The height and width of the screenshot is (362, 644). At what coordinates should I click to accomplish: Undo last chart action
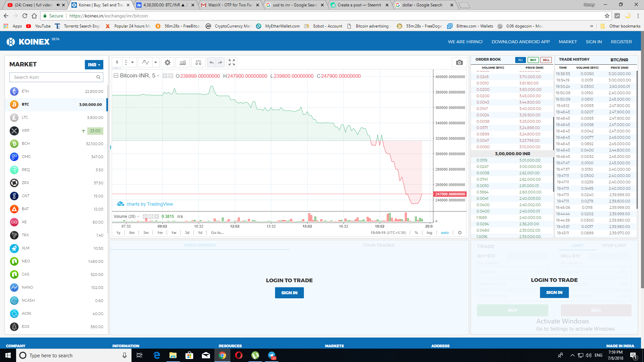(211, 62)
